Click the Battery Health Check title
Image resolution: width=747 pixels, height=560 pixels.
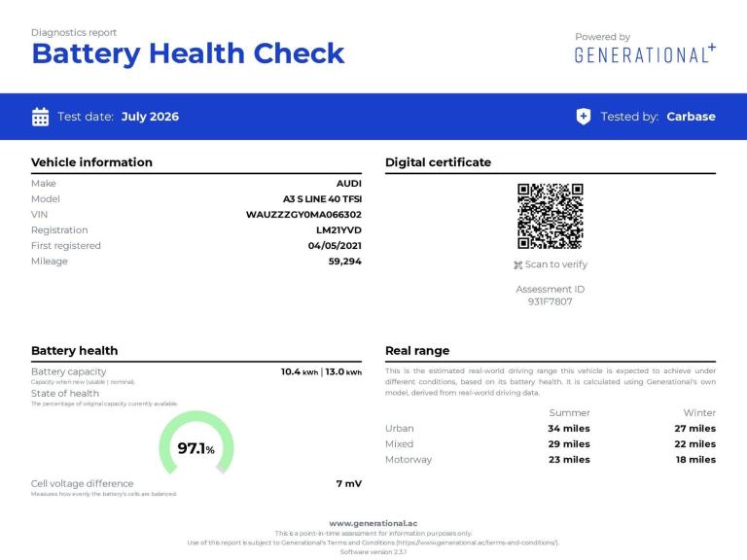click(x=188, y=53)
